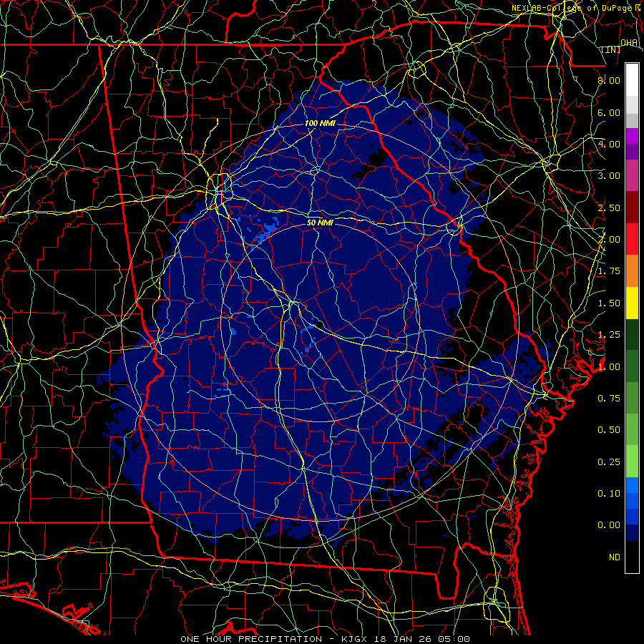Screen dimensions: 644x644
Task: Click the 4.00 legend value
Action: tap(609, 144)
